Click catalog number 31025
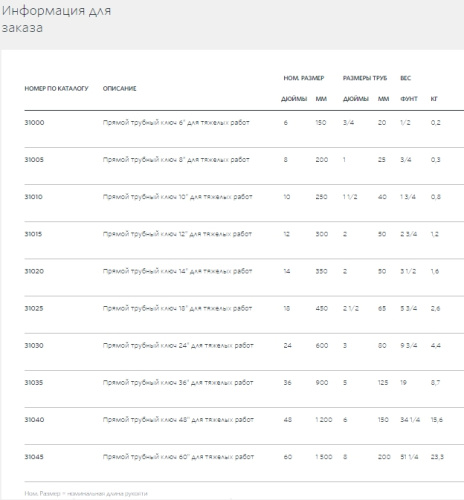464x500 pixels. (x=34, y=308)
